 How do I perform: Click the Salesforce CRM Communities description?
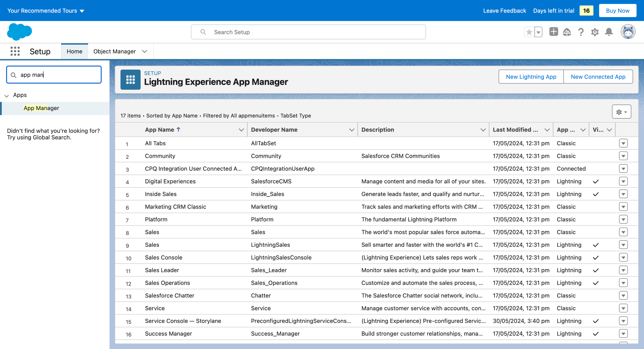click(400, 156)
